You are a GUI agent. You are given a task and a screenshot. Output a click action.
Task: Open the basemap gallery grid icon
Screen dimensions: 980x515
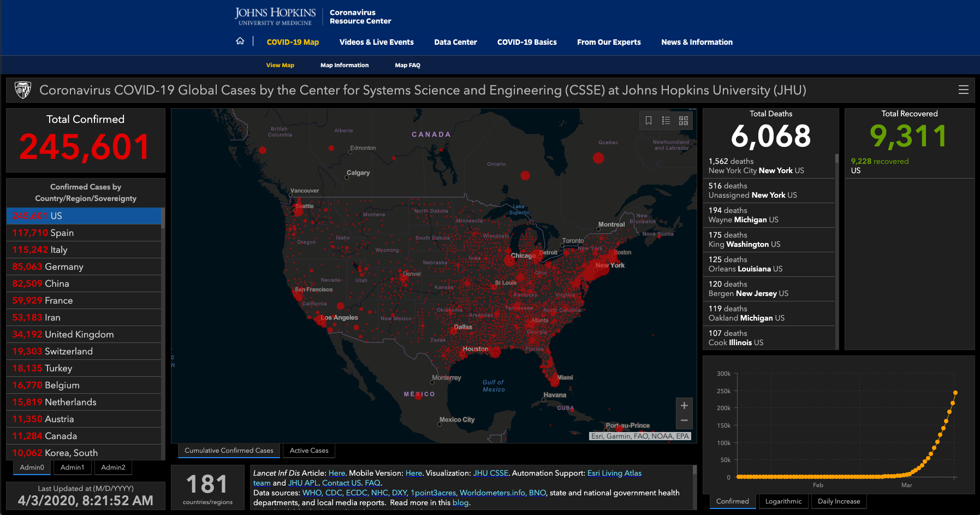684,121
